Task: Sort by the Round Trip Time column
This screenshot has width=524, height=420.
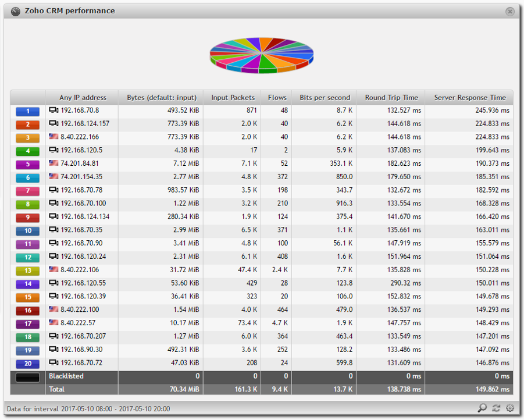Action: 391,98
